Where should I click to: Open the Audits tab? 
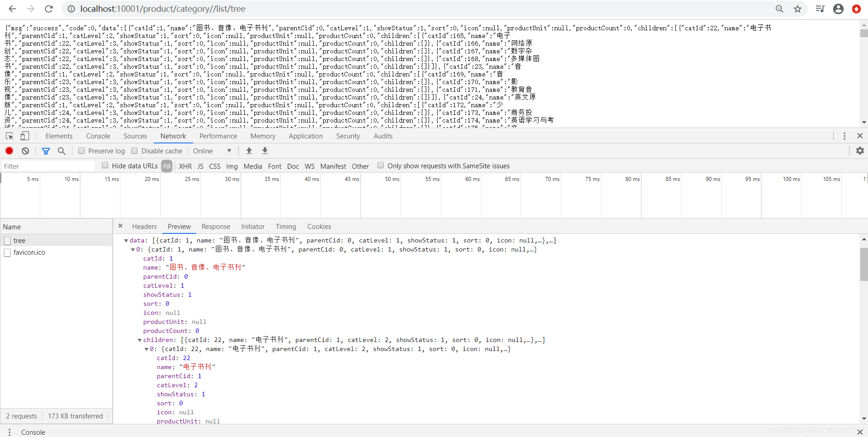pos(383,136)
